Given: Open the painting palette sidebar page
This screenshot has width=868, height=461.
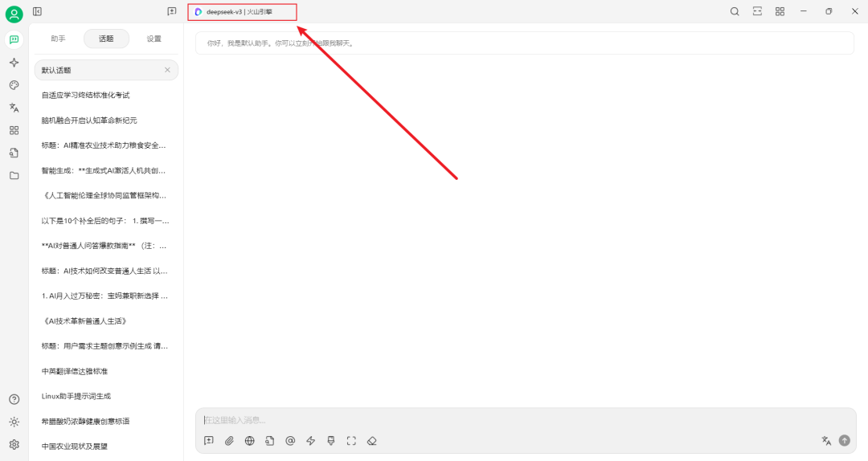Looking at the screenshot, I should click(x=14, y=85).
